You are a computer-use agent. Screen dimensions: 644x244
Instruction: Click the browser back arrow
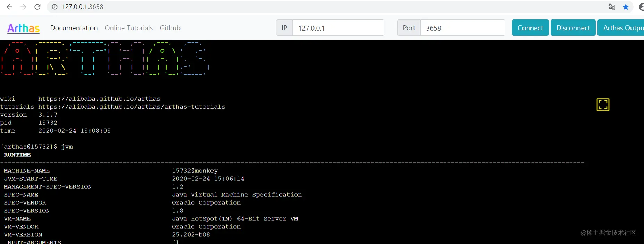tap(9, 7)
